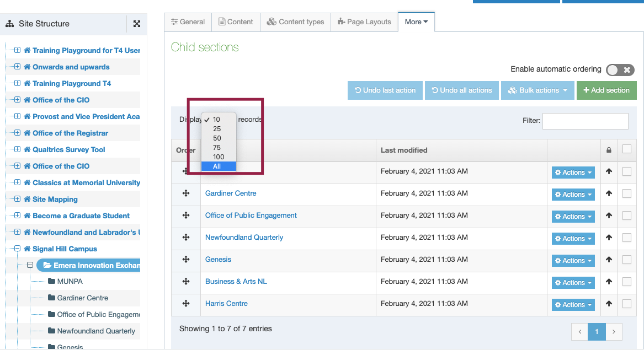Go to next page in pagination
This screenshot has height=350, width=644.
[x=614, y=332]
